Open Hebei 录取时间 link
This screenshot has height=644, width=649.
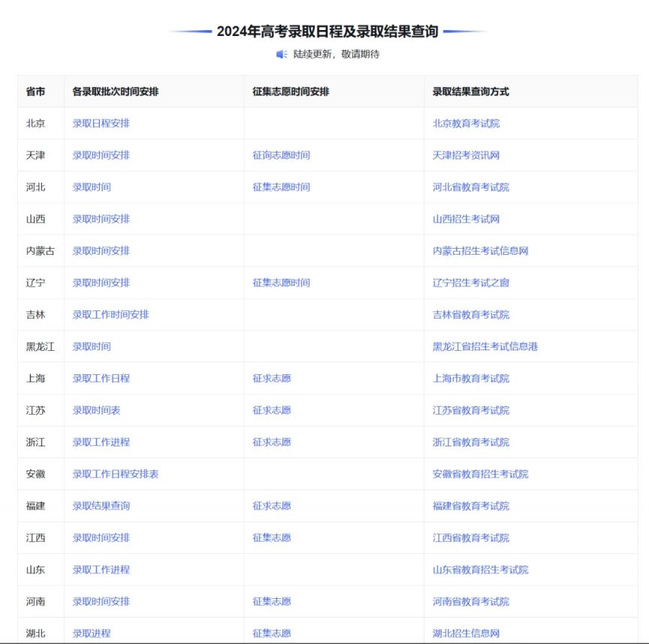click(92, 187)
